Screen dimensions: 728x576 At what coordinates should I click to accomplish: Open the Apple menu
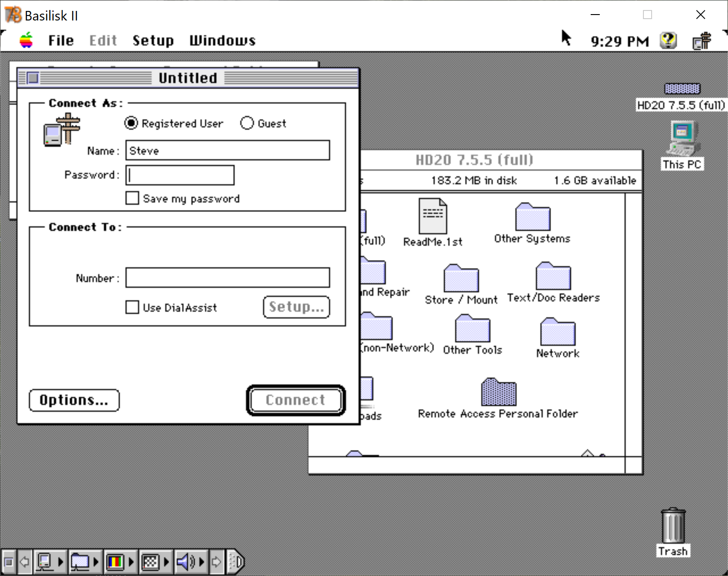point(26,40)
